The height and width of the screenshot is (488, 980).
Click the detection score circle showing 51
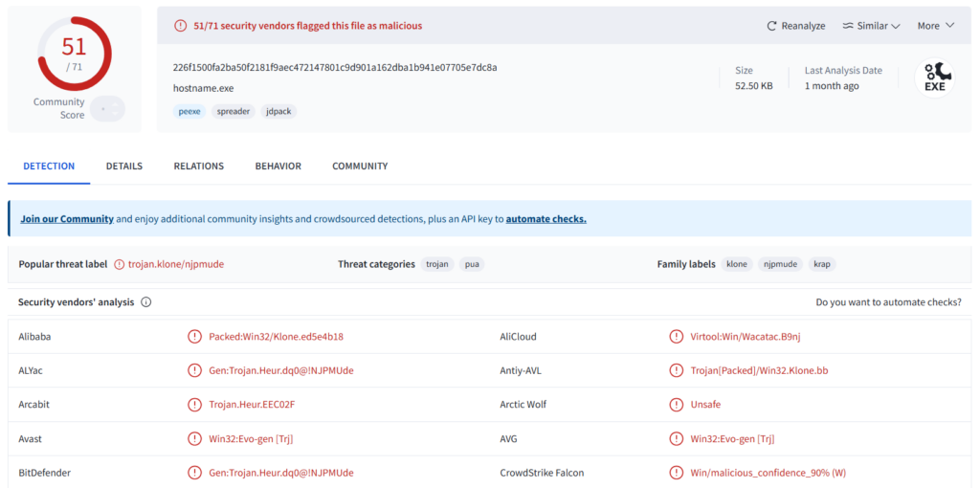(74, 54)
